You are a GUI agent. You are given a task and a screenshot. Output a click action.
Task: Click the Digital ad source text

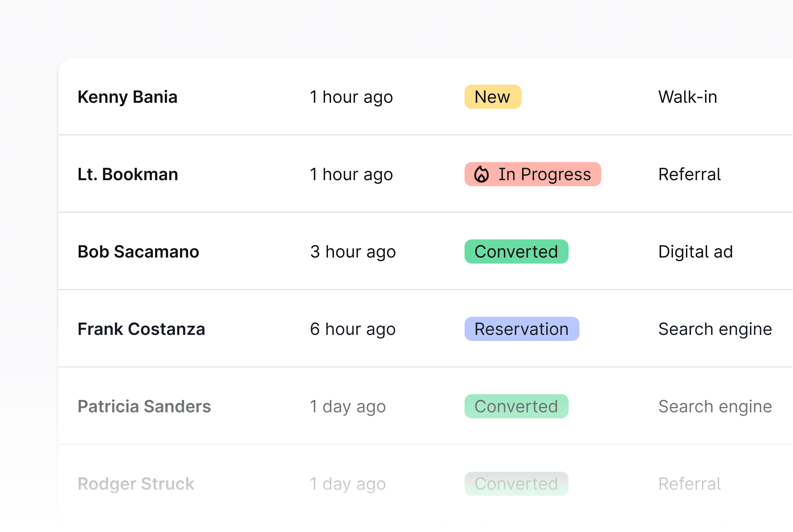pos(695,252)
